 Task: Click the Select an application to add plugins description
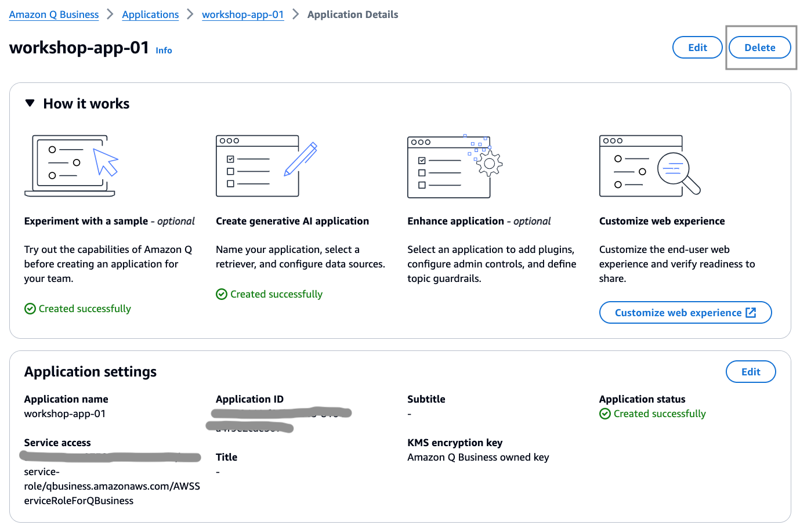tap(492, 264)
